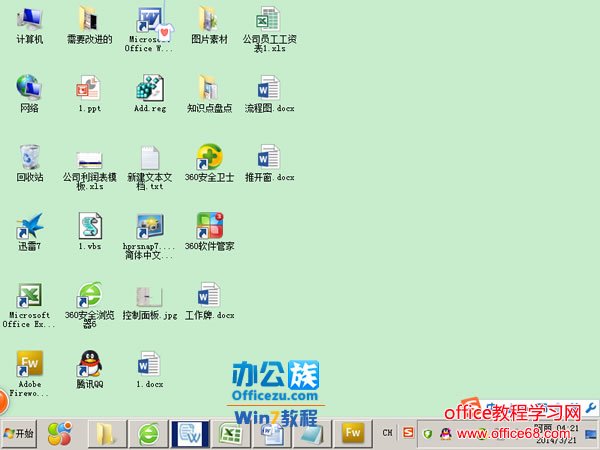600x450 pixels.
Task: Open the notepad taskbar button
Action: pos(312,434)
